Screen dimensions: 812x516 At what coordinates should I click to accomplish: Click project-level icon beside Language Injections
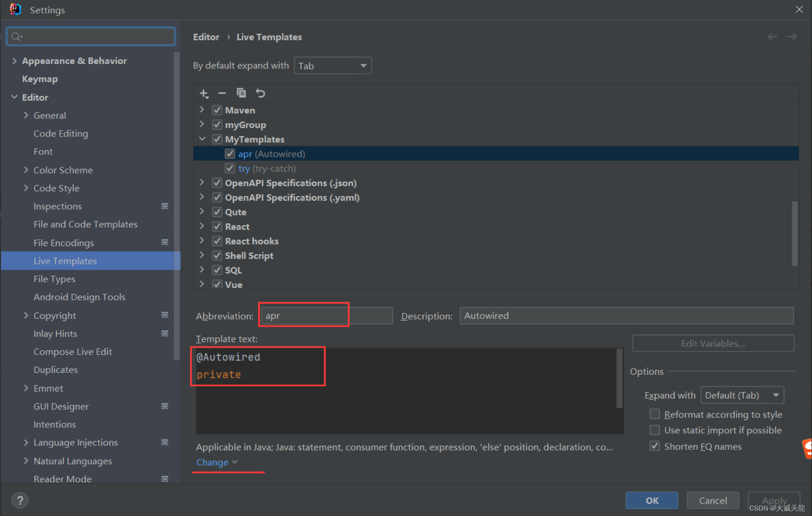tap(165, 442)
